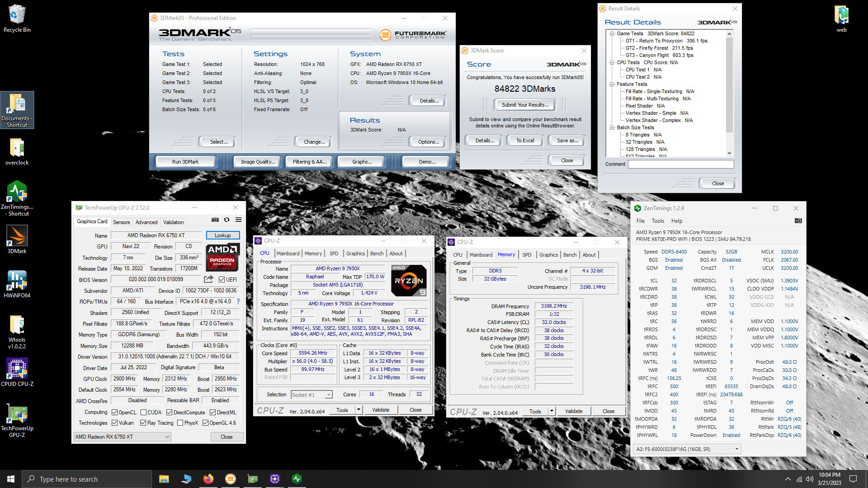Screen dimensions: 868x488
Task: Toggle the Ray Tracing checkbox
Action: (x=143, y=423)
